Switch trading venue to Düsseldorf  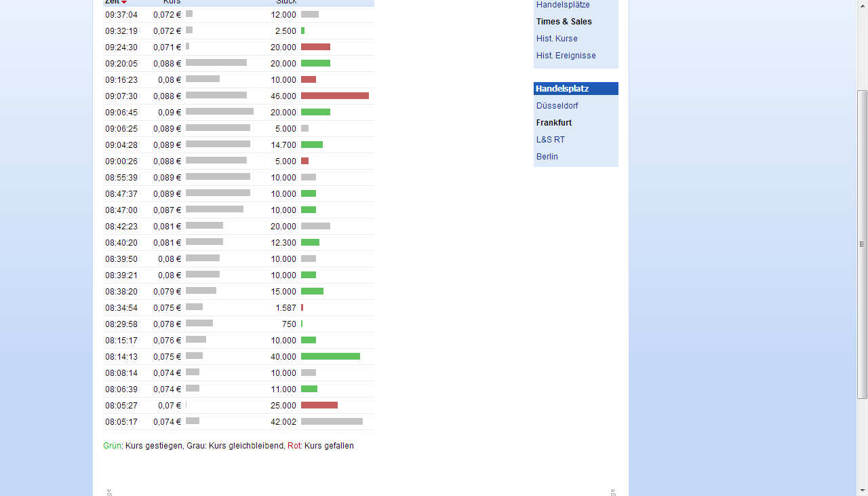coord(557,106)
